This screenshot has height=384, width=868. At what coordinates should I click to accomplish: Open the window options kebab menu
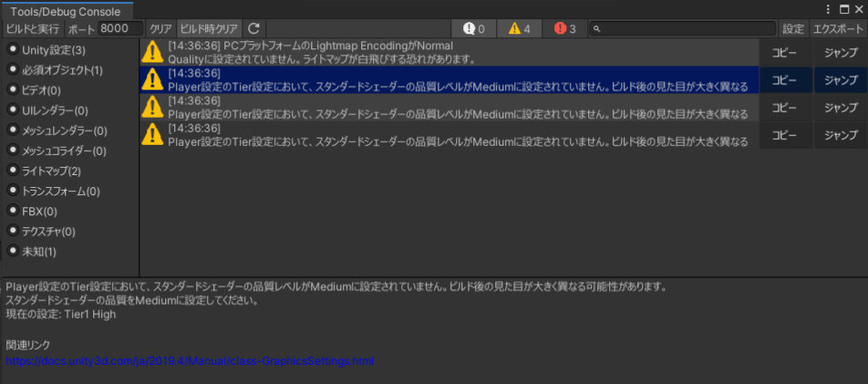(828, 9)
